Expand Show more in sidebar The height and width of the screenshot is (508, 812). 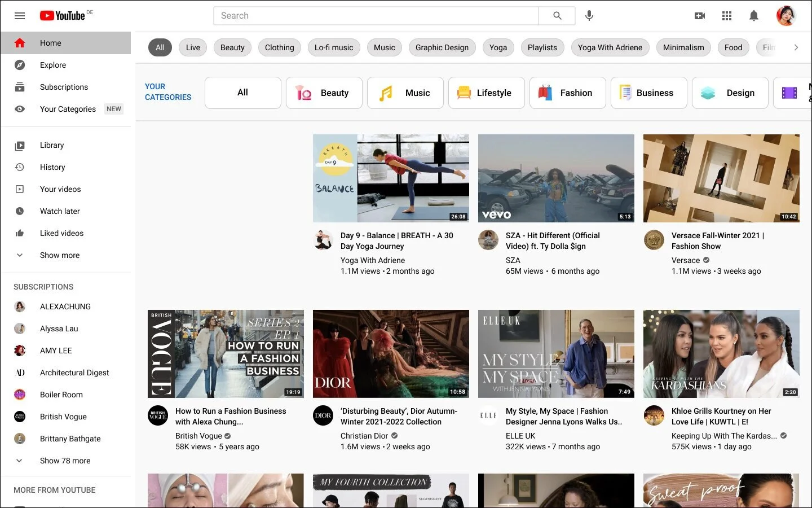coord(65,255)
